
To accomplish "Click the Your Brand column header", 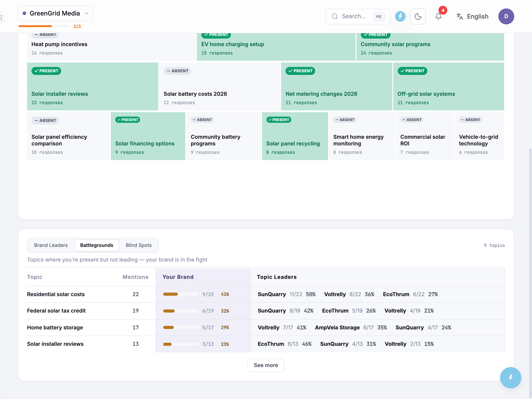I will pyautogui.click(x=178, y=277).
